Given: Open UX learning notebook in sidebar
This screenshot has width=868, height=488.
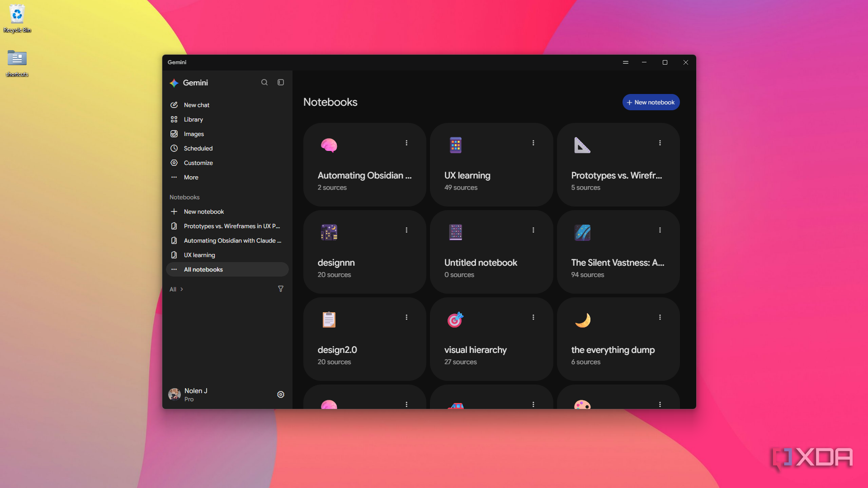Looking at the screenshot, I should (x=227, y=255).
